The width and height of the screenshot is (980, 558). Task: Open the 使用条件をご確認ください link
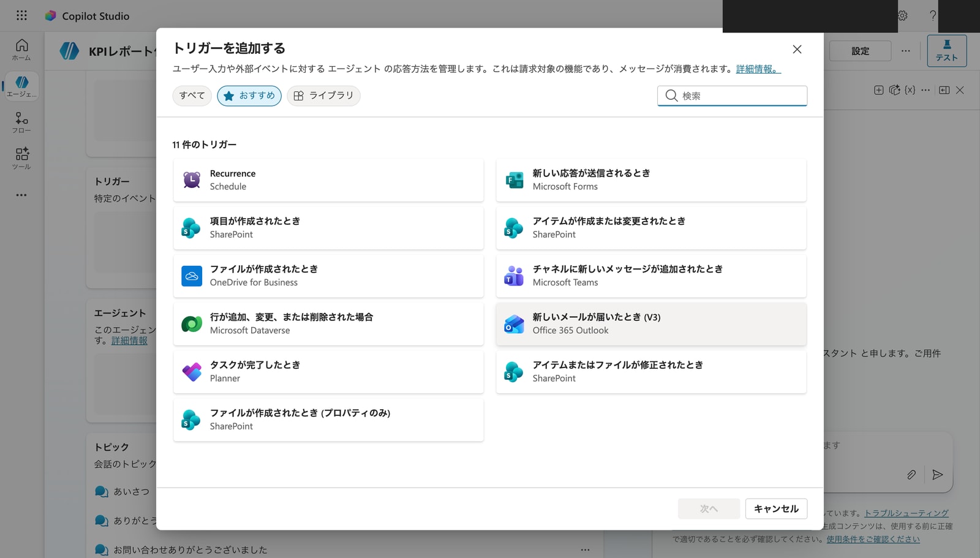tap(873, 539)
